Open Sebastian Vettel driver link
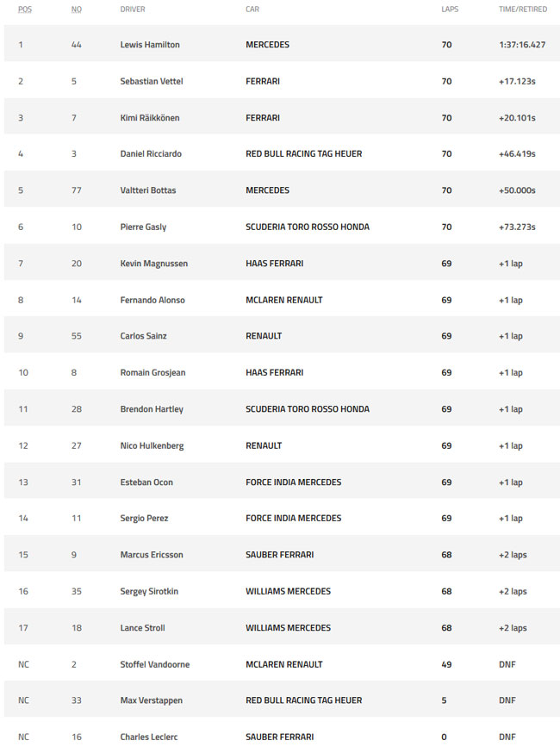Viewport: 560px width, 753px height. pos(152,81)
